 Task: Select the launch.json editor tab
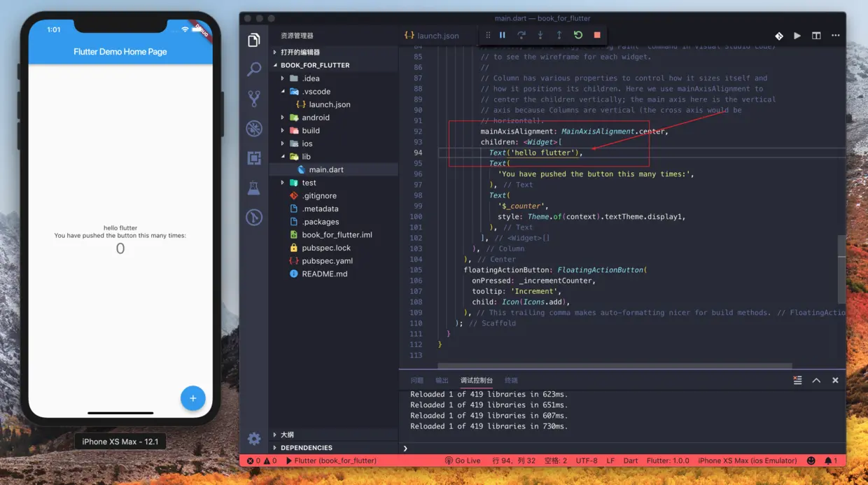[432, 36]
